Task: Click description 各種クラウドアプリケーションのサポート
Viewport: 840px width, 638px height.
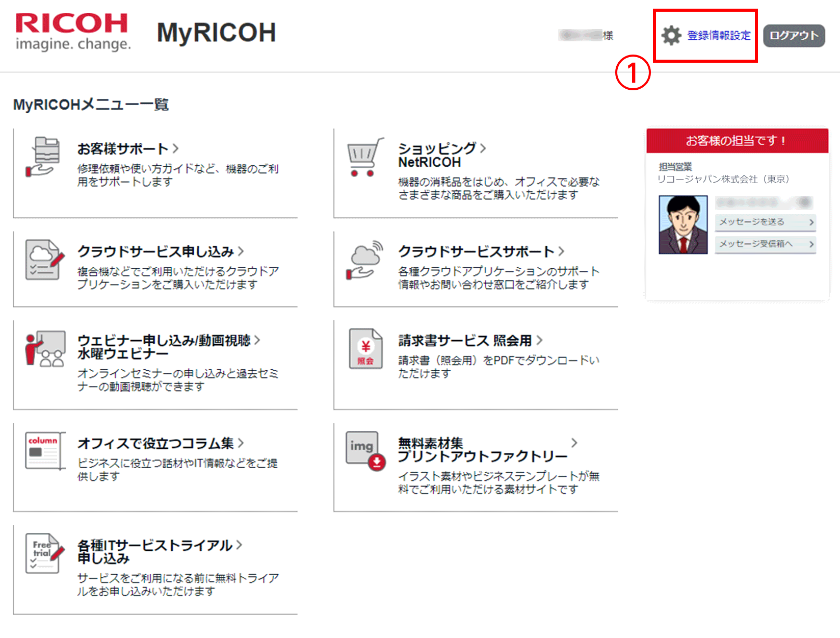Action: (498, 278)
